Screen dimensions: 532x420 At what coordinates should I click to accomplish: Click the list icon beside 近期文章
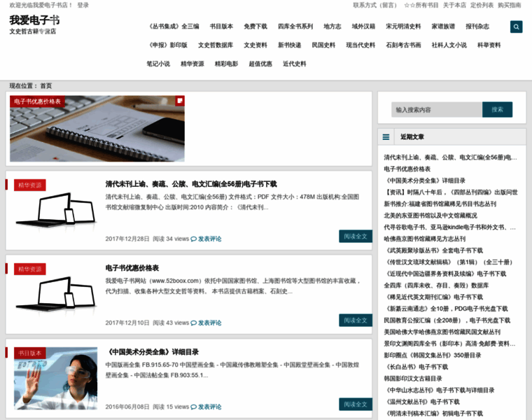pyautogui.click(x=386, y=137)
